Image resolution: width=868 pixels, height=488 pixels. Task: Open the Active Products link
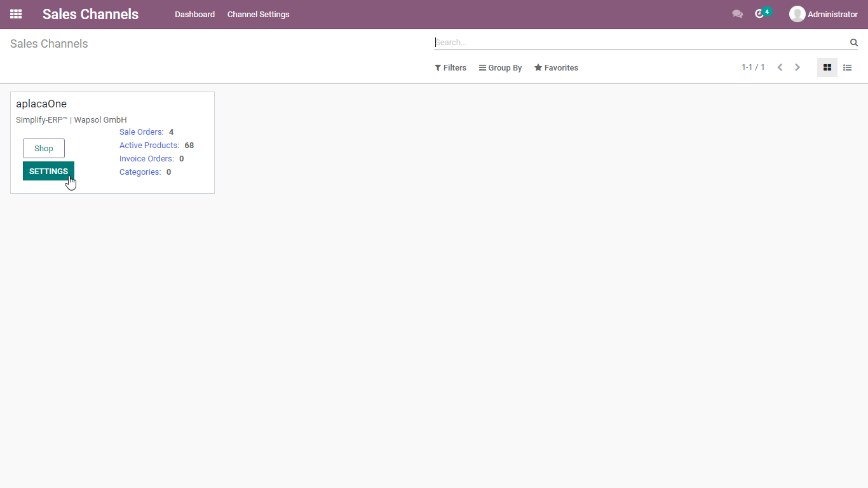pos(149,146)
